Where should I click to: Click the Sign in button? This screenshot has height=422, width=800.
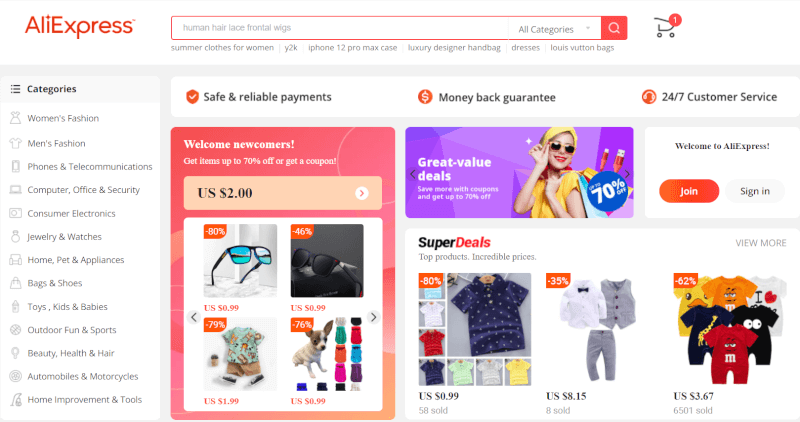[x=755, y=191]
